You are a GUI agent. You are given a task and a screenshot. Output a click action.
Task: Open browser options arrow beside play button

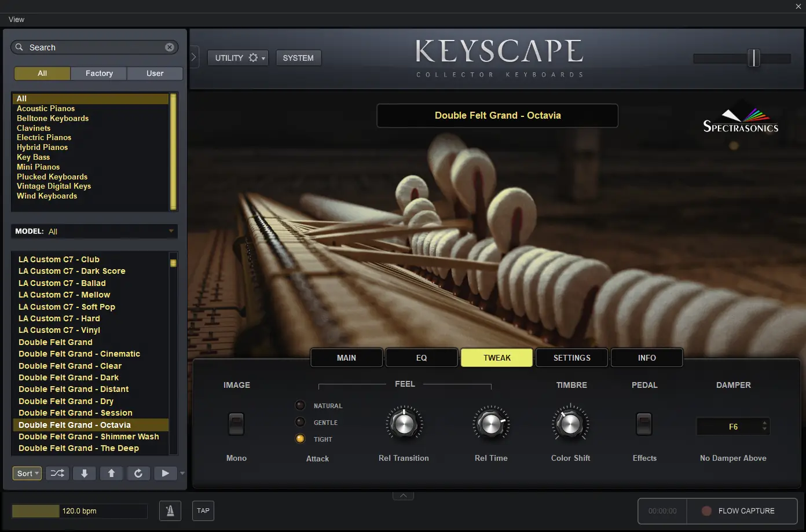tap(182, 474)
